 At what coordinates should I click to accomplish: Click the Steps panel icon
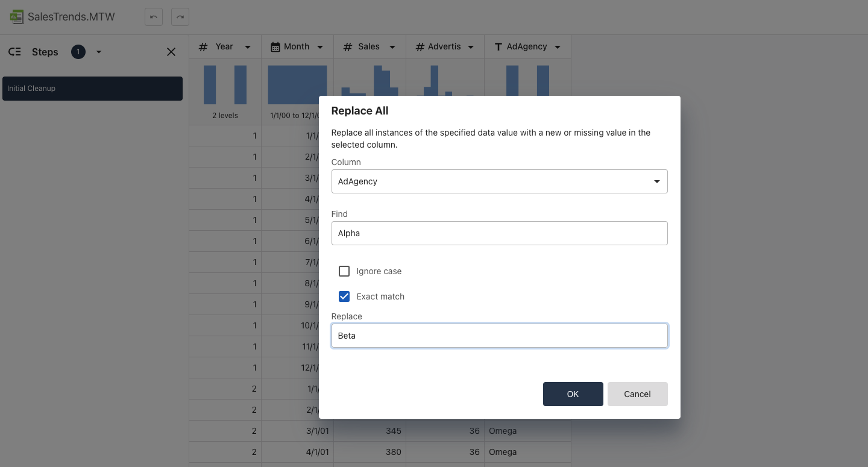tap(14, 52)
